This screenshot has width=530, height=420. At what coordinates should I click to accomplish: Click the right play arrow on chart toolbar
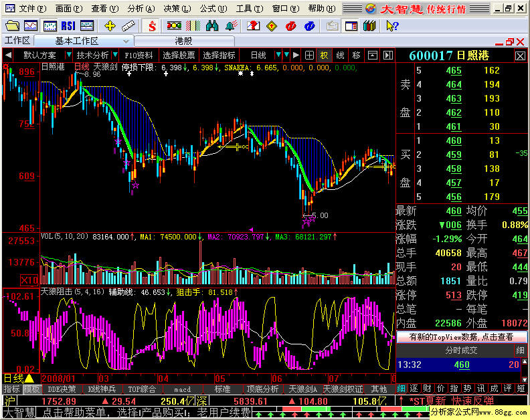pos(296,55)
